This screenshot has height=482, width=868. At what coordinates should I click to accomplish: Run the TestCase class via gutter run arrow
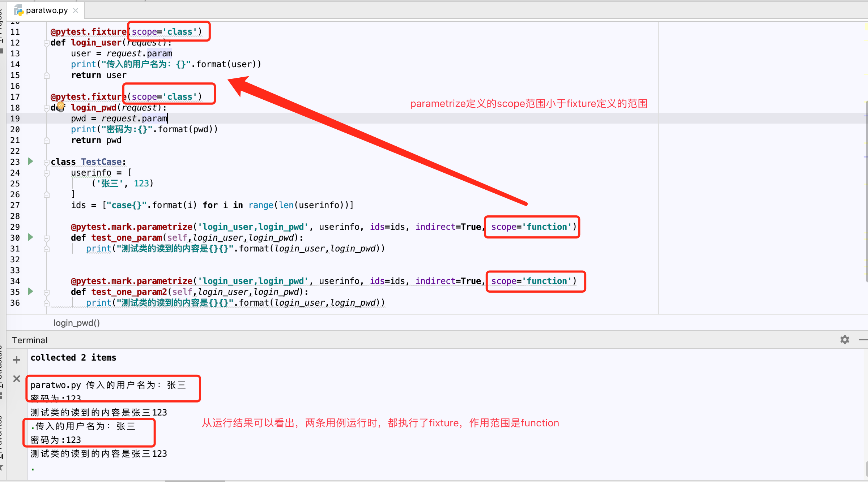30,162
